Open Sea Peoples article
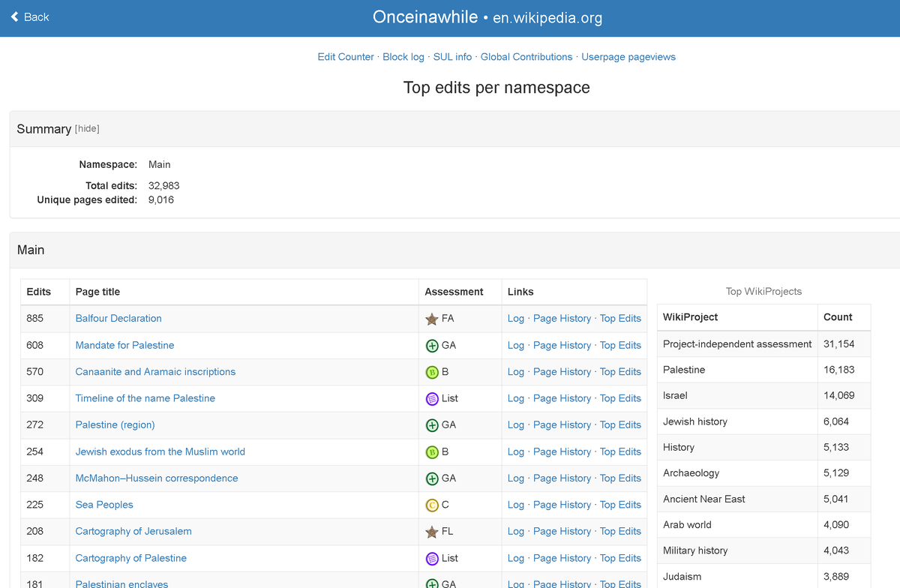 coord(104,505)
